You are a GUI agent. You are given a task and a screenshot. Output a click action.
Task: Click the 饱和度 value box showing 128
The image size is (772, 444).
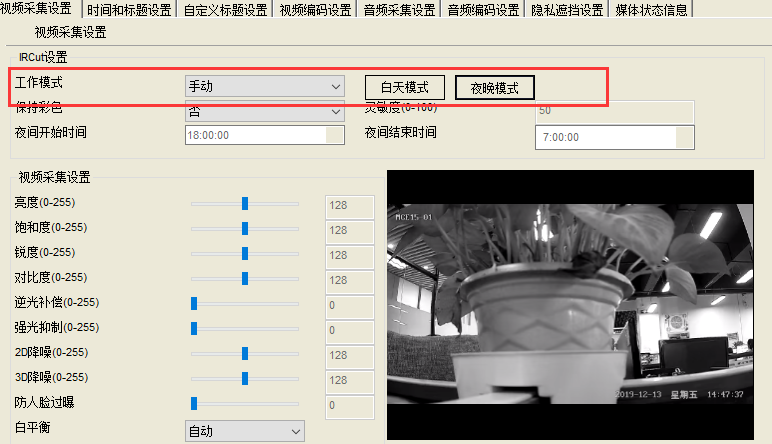tap(350, 232)
